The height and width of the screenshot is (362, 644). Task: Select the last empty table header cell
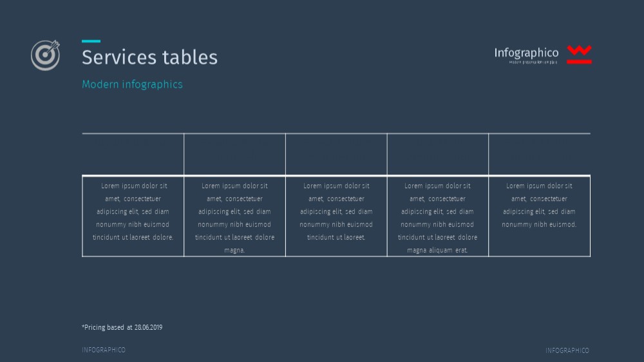pos(539,155)
